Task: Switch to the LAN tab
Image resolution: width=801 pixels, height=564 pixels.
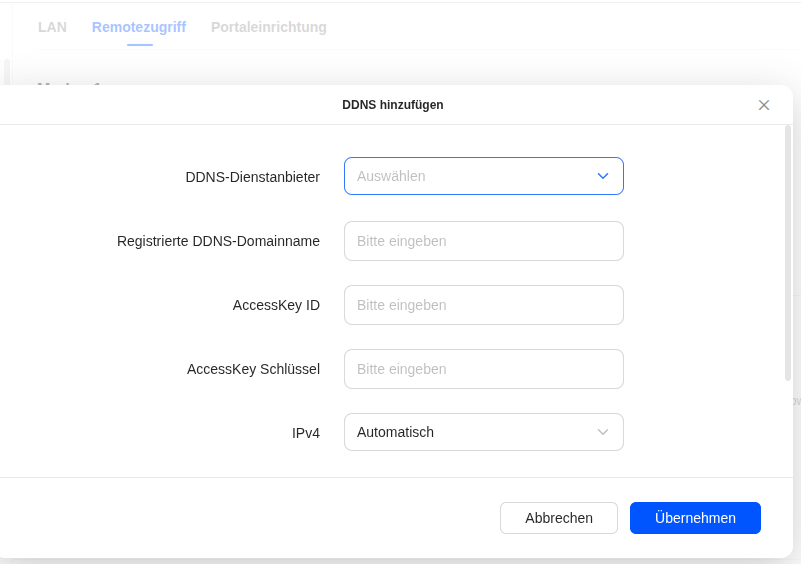Action: coord(52,27)
